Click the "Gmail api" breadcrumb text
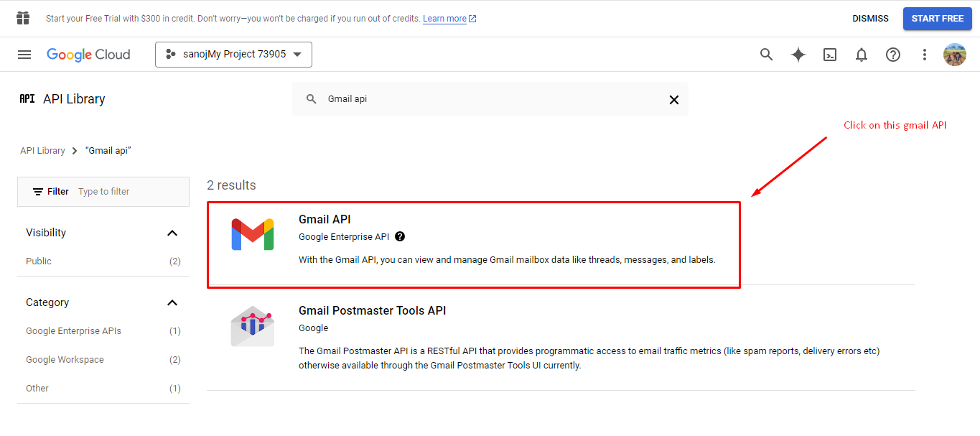 coord(108,151)
